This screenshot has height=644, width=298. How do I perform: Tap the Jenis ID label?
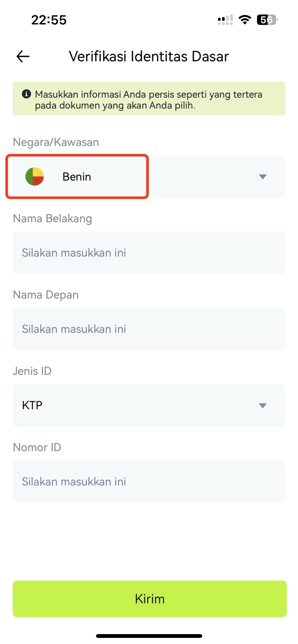pyautogui.click(x=32, y=371)
